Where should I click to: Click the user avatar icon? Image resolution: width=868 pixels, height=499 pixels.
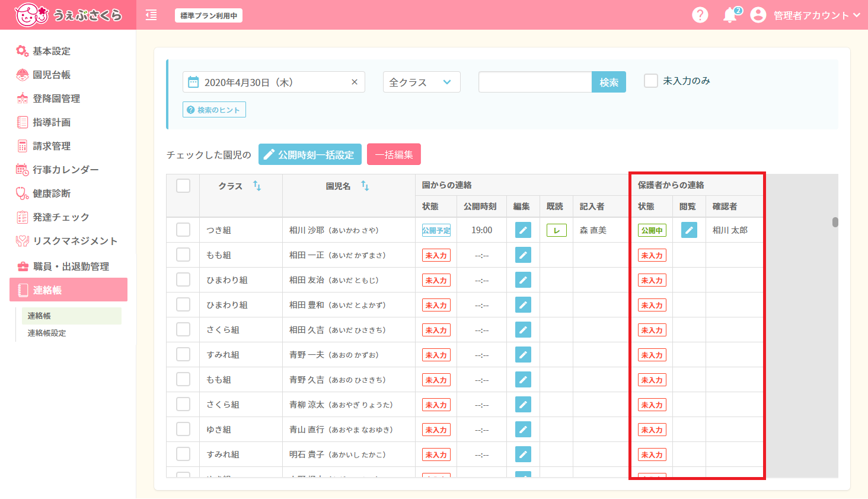(758, 15)
